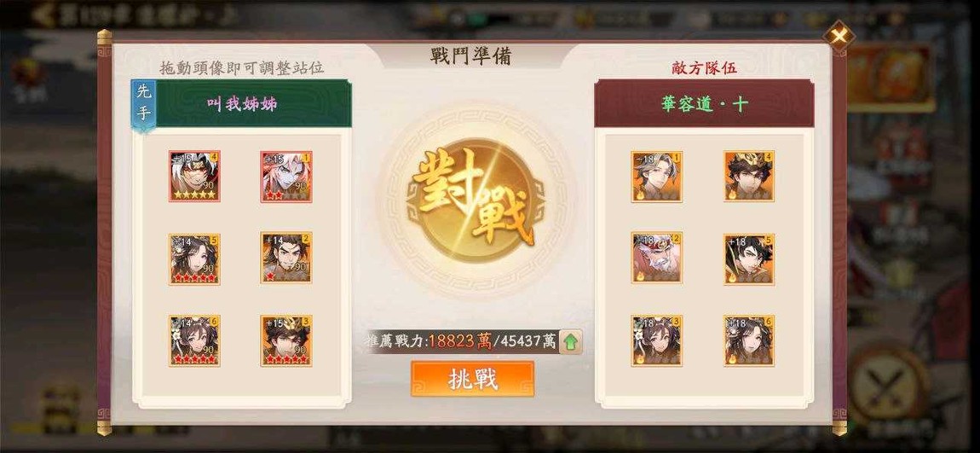Select my hero portrait in slot 5
Screen dimensions: 980x453
pos(194,259)
